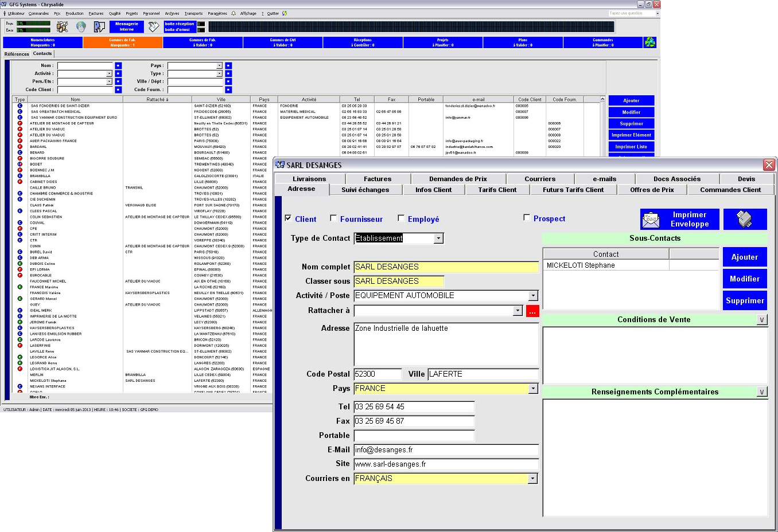
Task: Open the Courriers en language dropdown
Action: [533, 479]
